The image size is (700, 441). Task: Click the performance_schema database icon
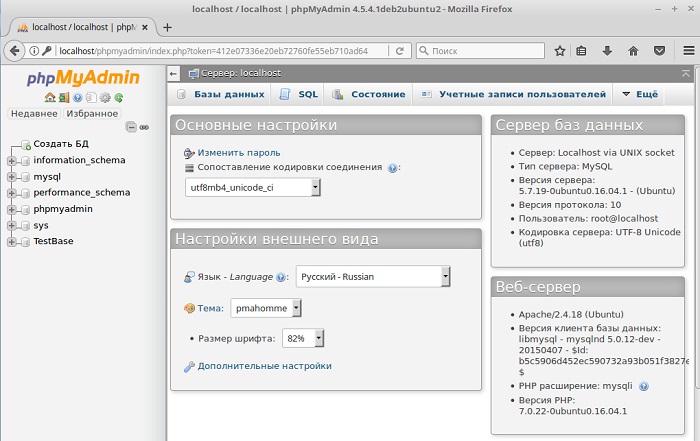[26, 193]
